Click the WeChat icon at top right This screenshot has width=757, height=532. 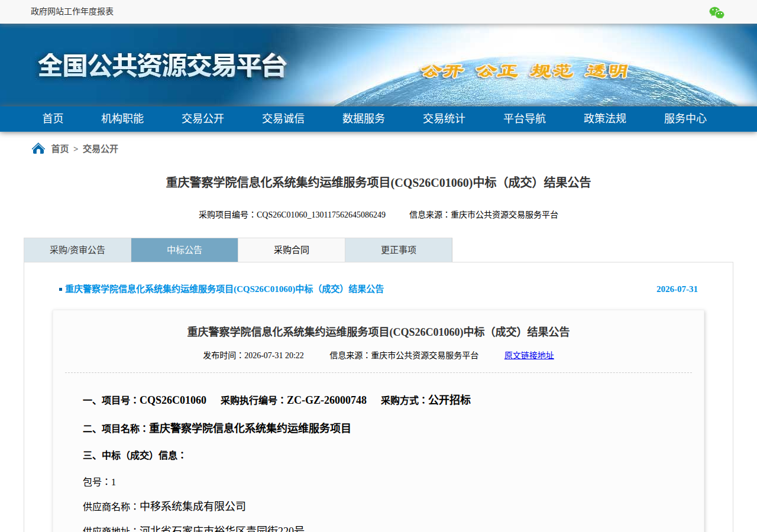click(x=717, y=12)
